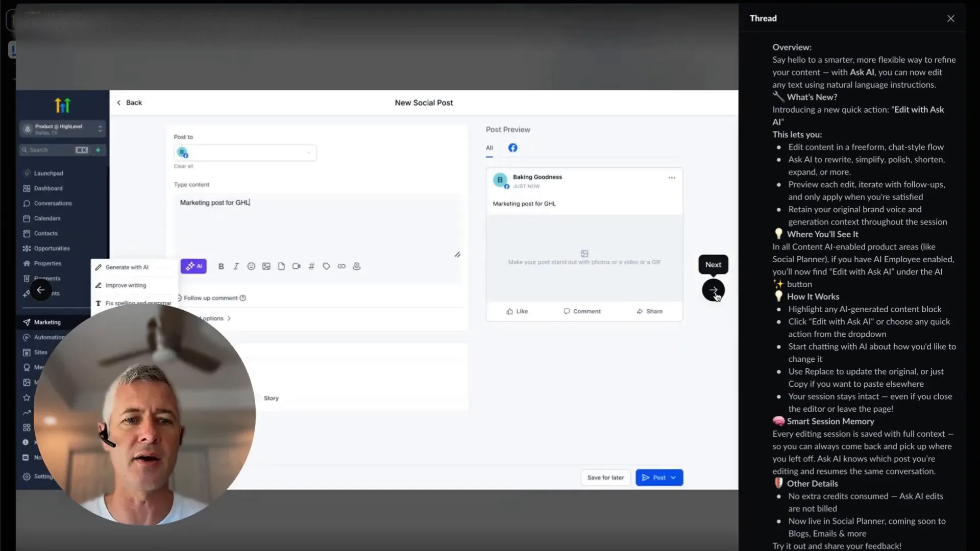Open the Baking Goodness post options menu
The width and height of the screenshot is (980, 551).
click(672, 178)
